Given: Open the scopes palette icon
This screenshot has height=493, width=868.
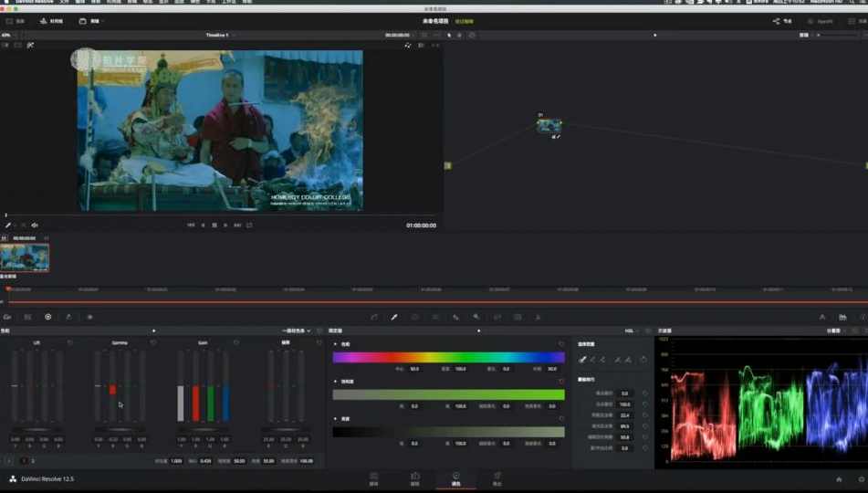Looking at the screenshot, I should click(x=842, y=317).
